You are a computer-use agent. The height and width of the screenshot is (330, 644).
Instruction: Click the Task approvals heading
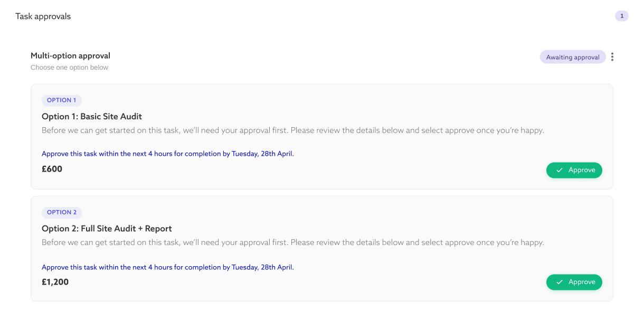43,16
